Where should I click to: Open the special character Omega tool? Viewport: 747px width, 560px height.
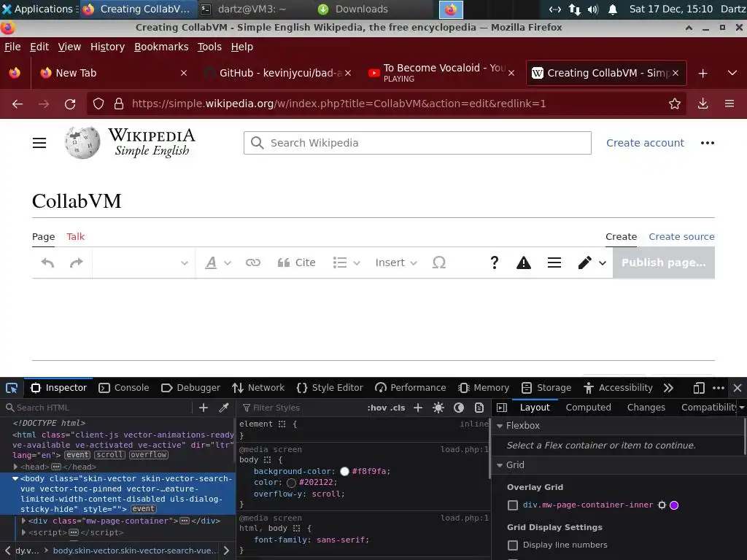tap(438, 262)
